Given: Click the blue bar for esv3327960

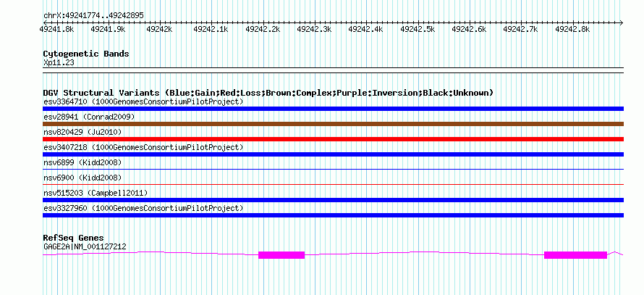Looking at the screenshot, I should click(x=333, y=215).
